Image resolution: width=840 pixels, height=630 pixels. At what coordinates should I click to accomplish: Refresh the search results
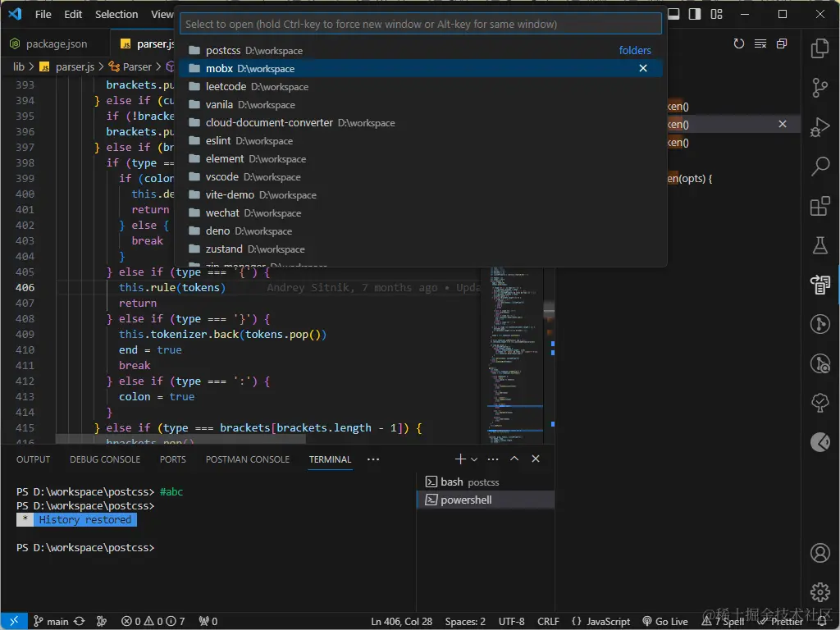tap(739, 43)
